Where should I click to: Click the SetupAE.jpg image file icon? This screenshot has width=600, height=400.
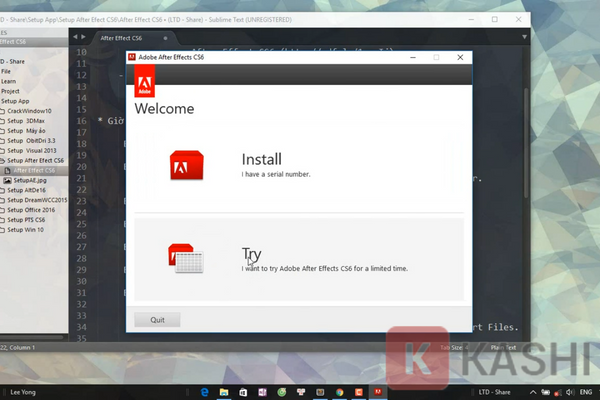7,180
